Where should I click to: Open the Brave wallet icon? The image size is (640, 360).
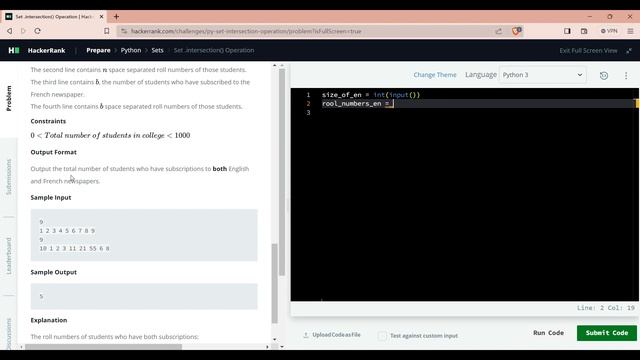tap(584, 31)
